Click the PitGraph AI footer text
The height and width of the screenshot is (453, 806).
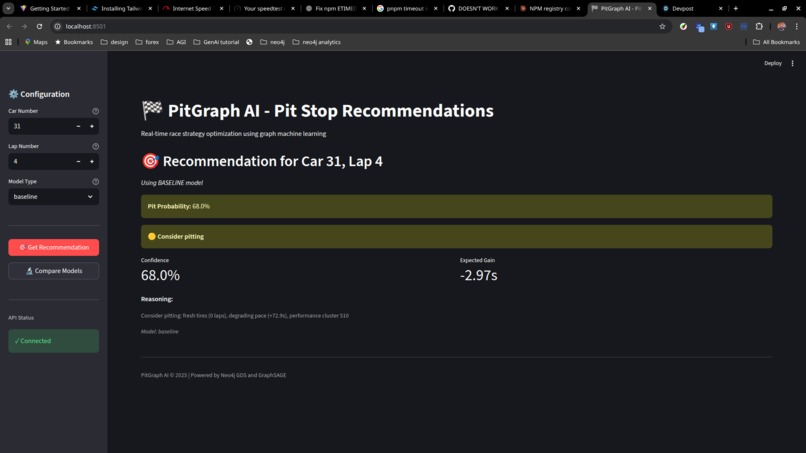(213, 375)
